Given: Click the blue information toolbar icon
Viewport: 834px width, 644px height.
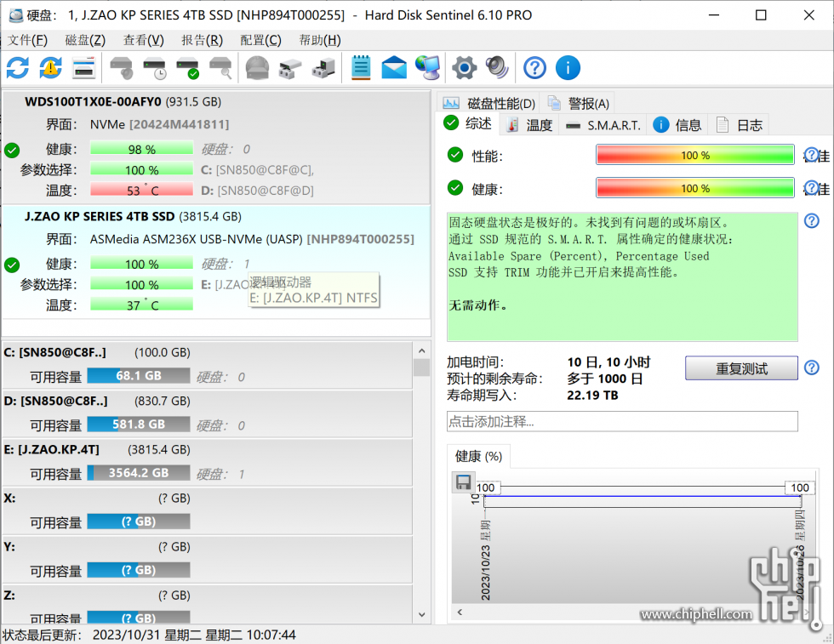Looking at the screenshot, I should (568, 67).
